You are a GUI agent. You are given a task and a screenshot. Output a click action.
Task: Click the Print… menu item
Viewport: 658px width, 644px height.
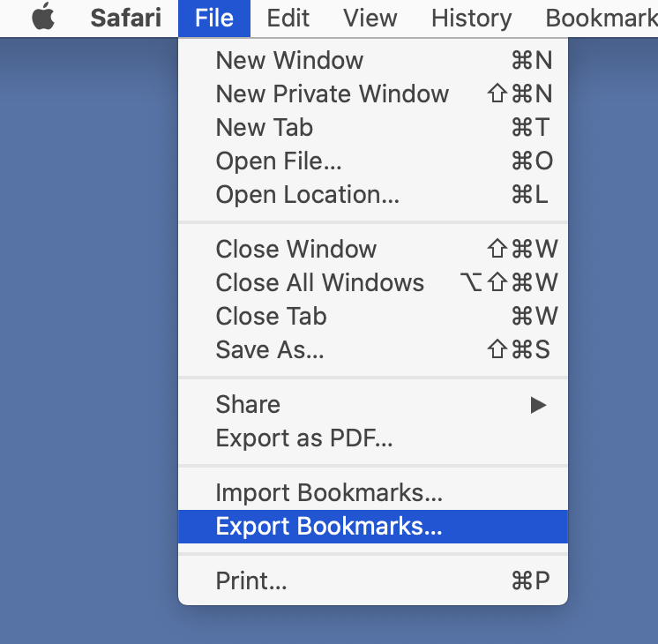pos(251,580)
